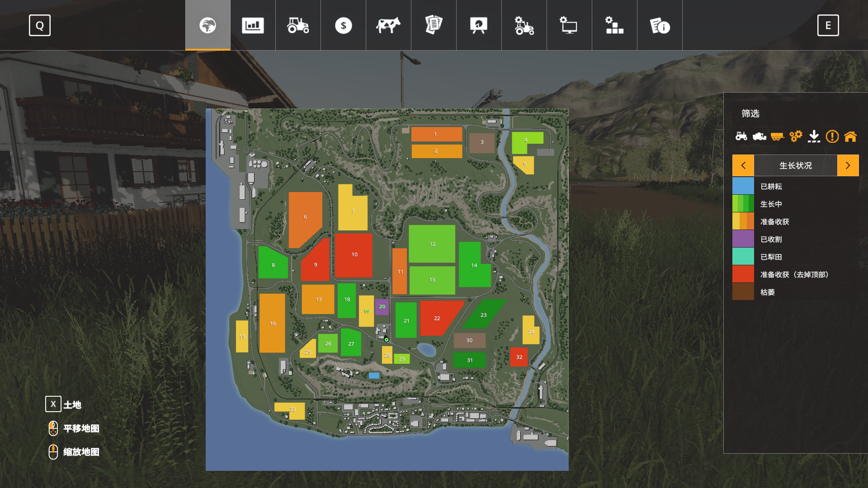
Task: Click the 平移地图 mouse hint icon
Action: click(53, 428)
